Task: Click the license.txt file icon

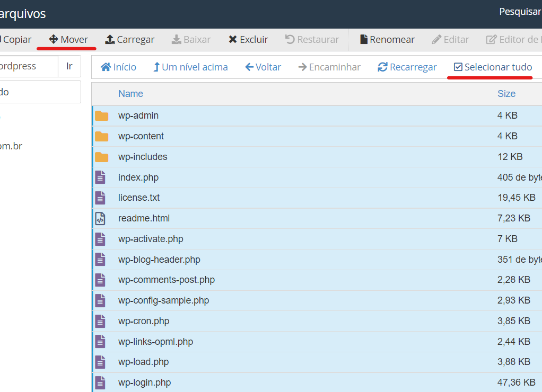Action: (x=100, y=198)
